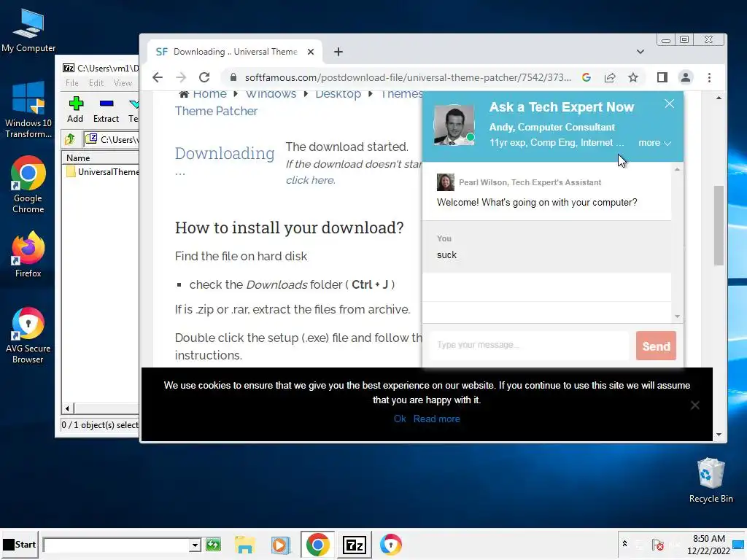Close the Ask a Tech Expert chat
747x560 pixels.
(x=670, y=104)
